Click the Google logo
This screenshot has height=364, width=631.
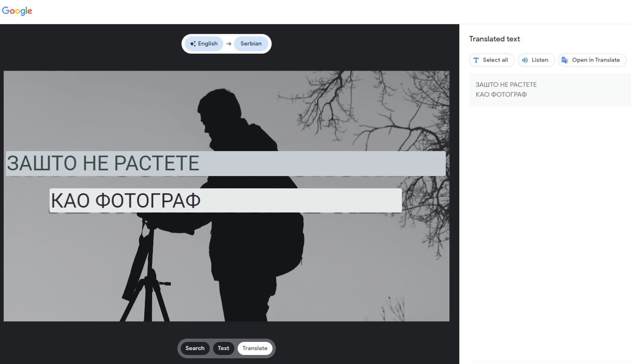17,11
